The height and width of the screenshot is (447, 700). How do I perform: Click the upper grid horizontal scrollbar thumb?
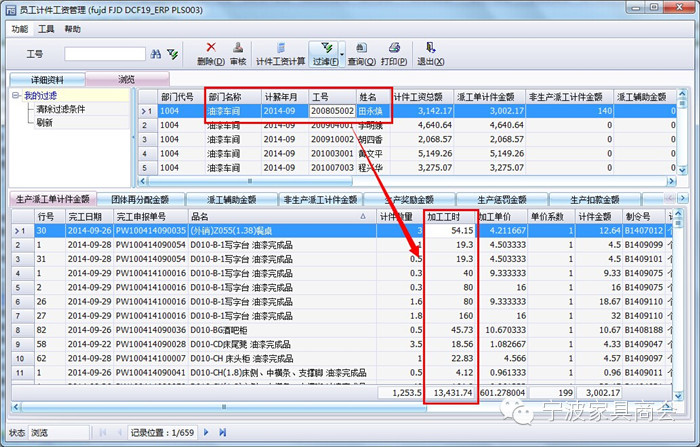(250, 181)
